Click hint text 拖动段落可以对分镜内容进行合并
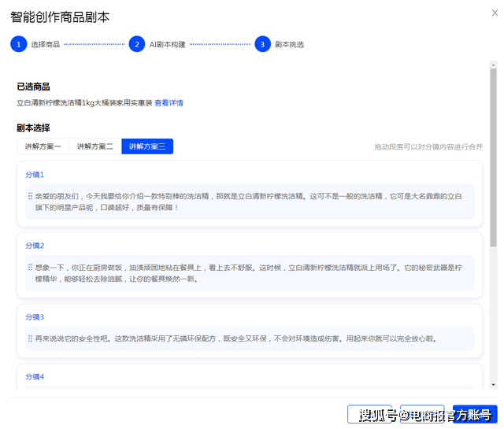Viewport: 504px width, 429px height. (x=428, y=147)
